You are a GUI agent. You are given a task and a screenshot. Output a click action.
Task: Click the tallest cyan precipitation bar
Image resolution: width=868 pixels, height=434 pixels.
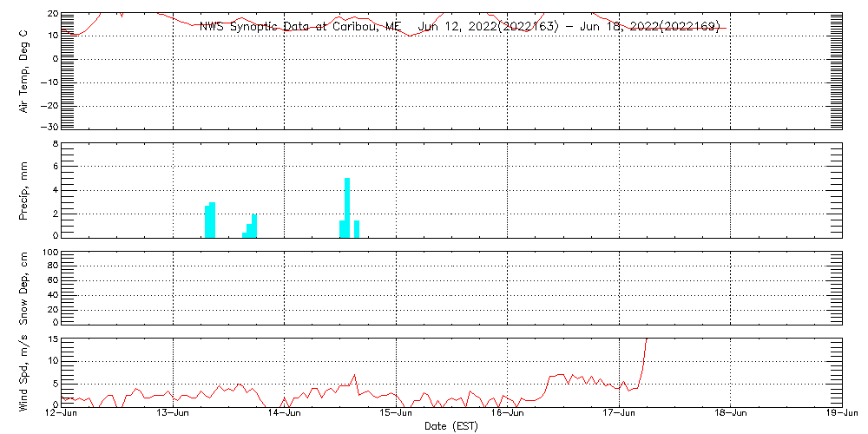coord(347,208)
